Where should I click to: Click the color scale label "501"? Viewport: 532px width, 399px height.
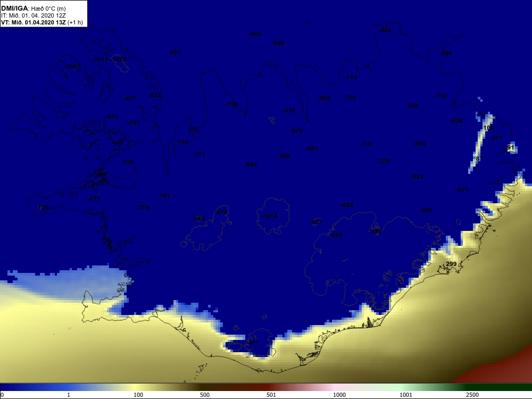click(x=271, y=395)
